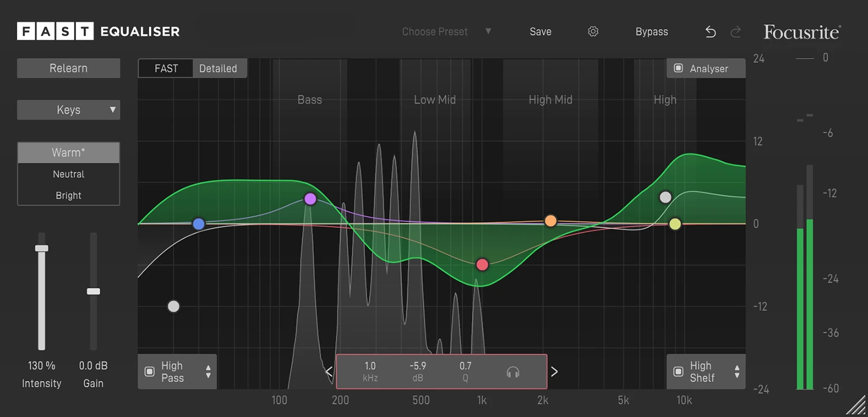Click the High band label

click(x=665, y=100)
